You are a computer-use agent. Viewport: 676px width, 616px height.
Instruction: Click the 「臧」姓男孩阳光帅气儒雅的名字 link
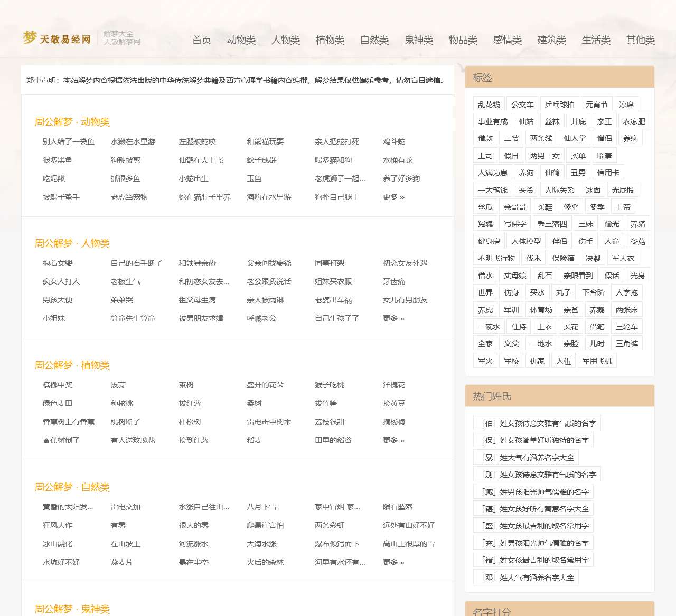pyautogui.click(x=534, y=492)
